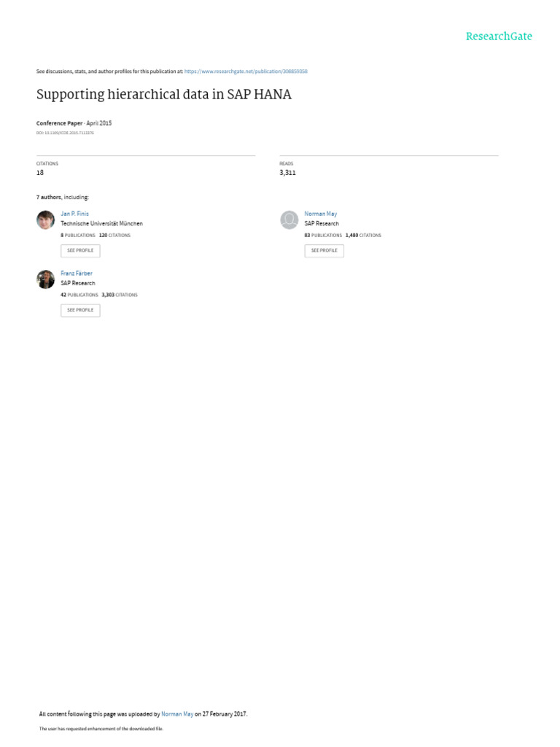The height and width of the screenshot is (747, 560).
Task: Click the paper title Supporting hierarchical data
Action: (x=164, y=94)
